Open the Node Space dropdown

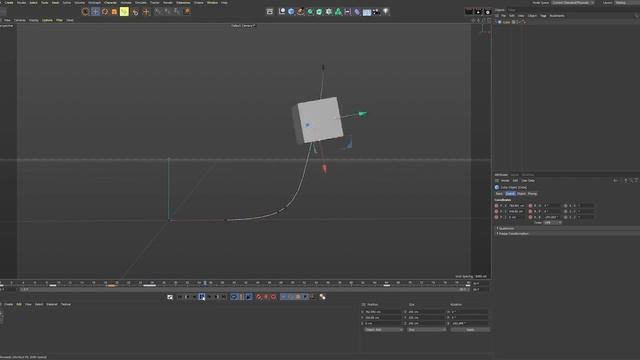(573, 2)
